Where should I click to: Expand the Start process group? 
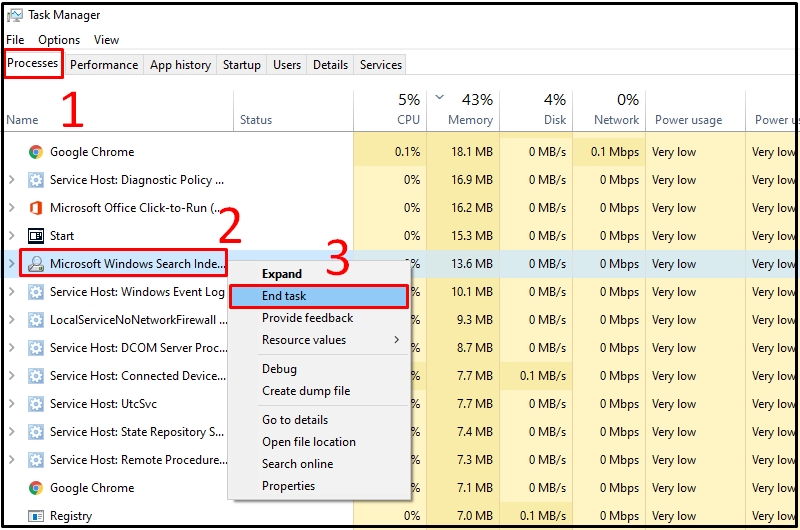12,236
